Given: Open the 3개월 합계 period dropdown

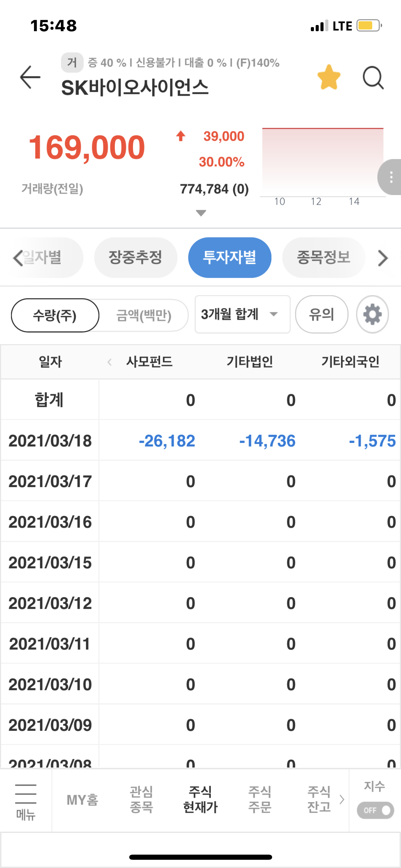Looking at the screenshot, I should tap(242, 314).
